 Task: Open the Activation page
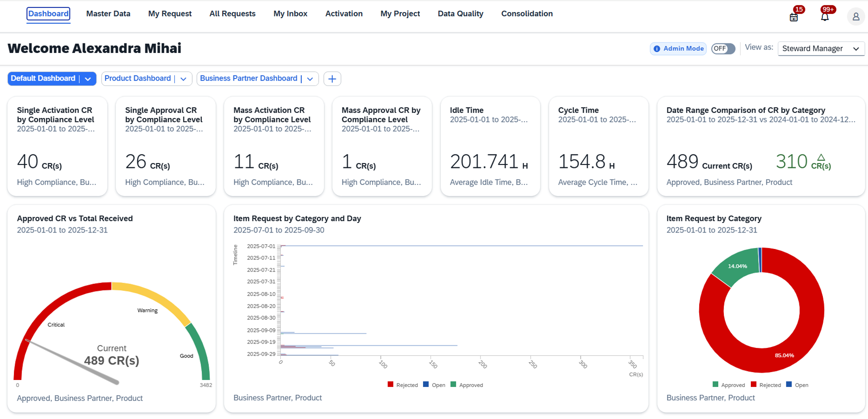344,13
